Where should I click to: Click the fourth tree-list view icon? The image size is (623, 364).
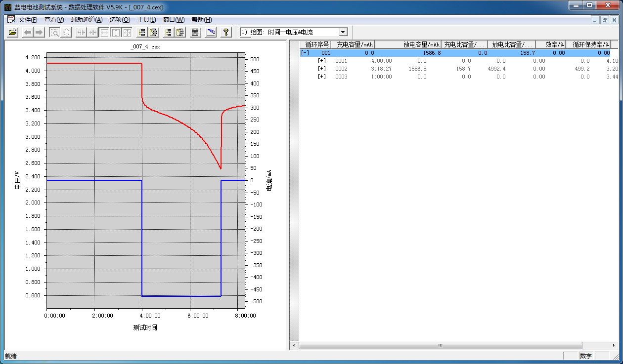pos(180,32)
